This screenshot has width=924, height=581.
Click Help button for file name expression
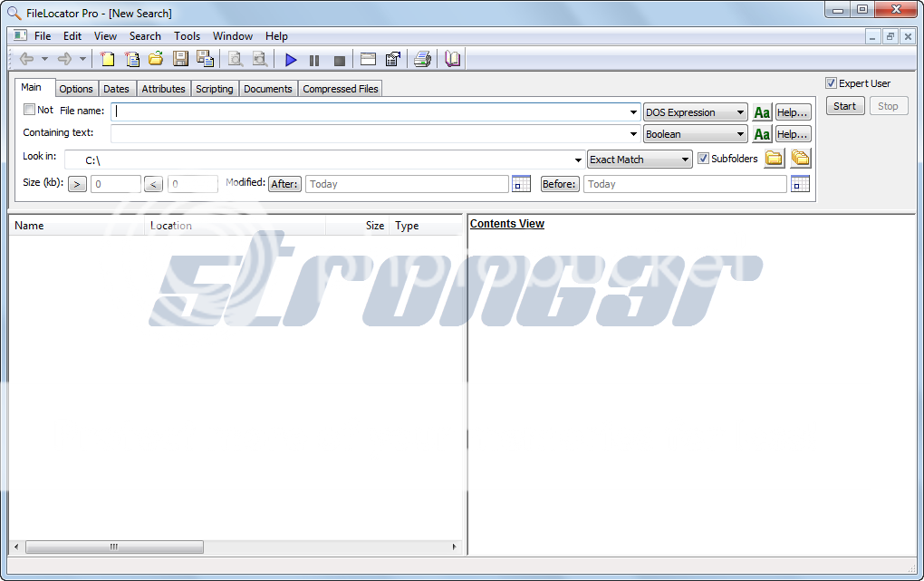pos(793,112)
